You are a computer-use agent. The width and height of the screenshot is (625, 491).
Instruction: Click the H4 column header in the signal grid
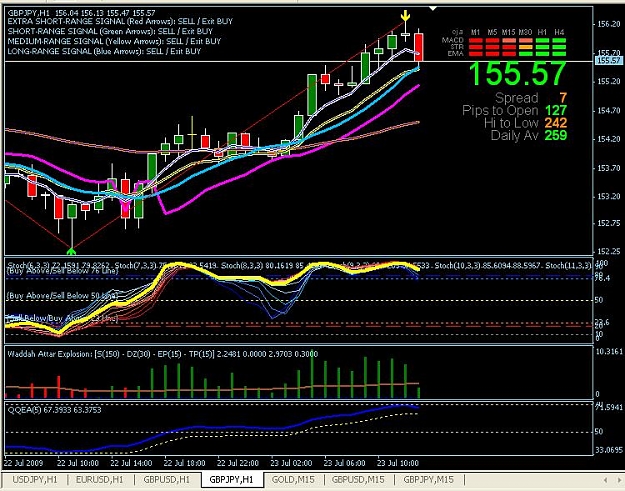coord(559,32)
